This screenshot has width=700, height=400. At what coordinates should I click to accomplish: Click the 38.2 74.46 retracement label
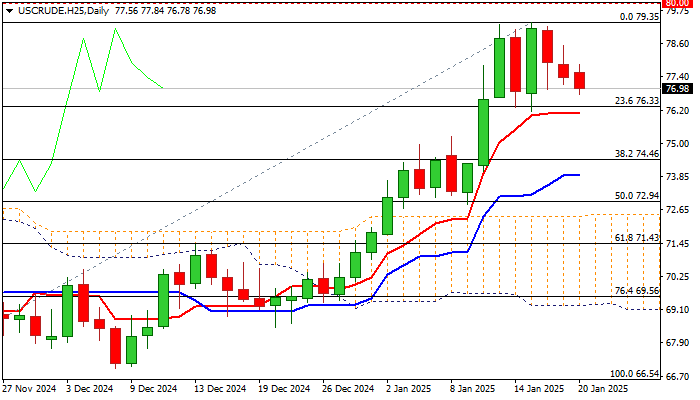pos(638,154)
